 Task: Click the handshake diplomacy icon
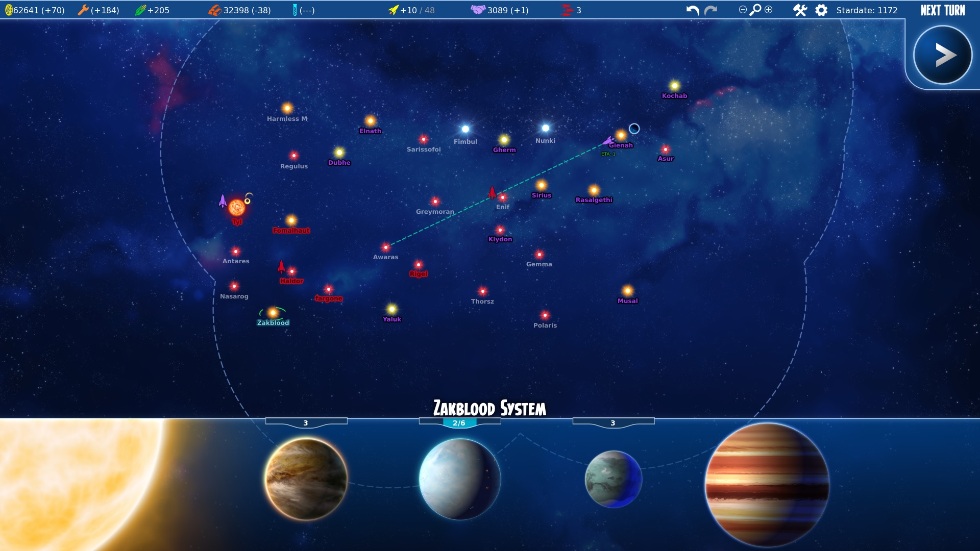478,10
